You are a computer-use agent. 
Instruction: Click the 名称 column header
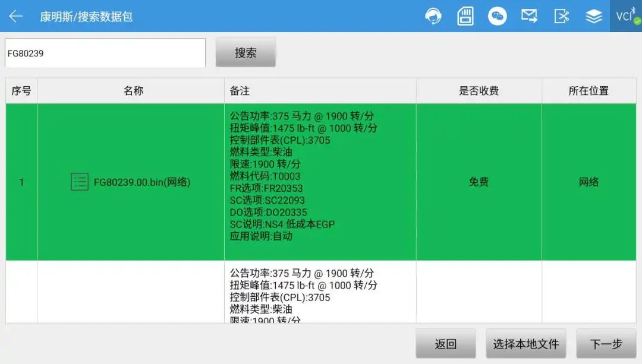131,91
